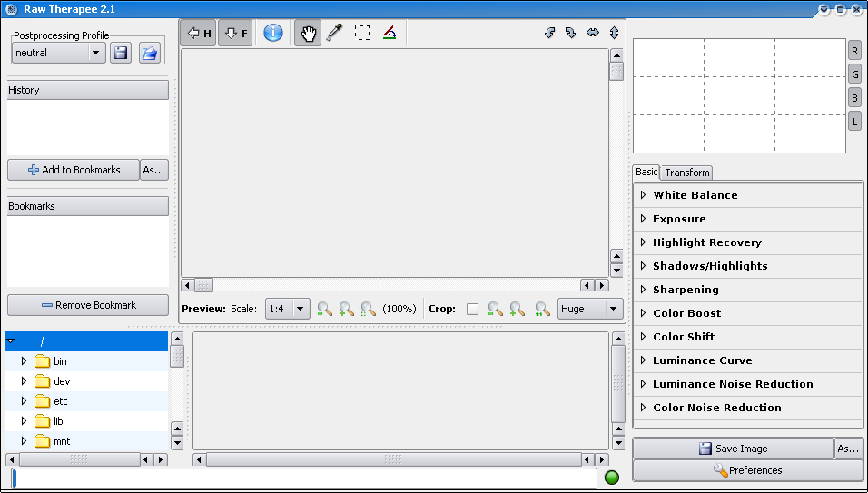Save the postprocessing profile with the floppy icon
The width and height of the screenshot is (868, 493).
click(x=120, y=54)
